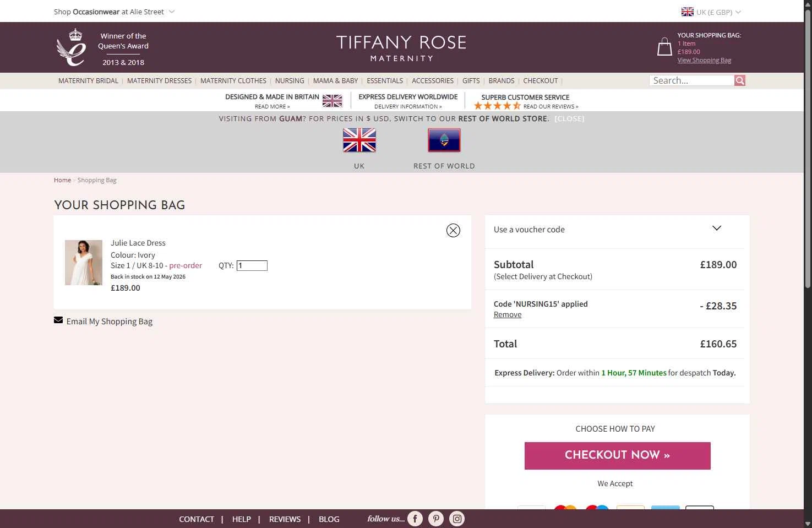Screen dimensions: 812x528
Task: Go to Checkout in navigation bar
Action: (541, 80)
